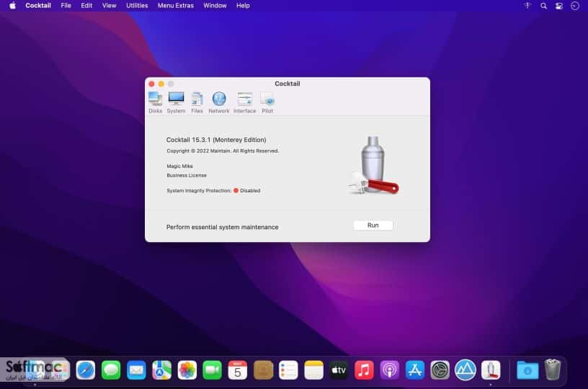Open the App Store Dock icon
Image resolution: width=588 pixels, height=389 pixels.
pyautogui.click(x=415, y=370)
